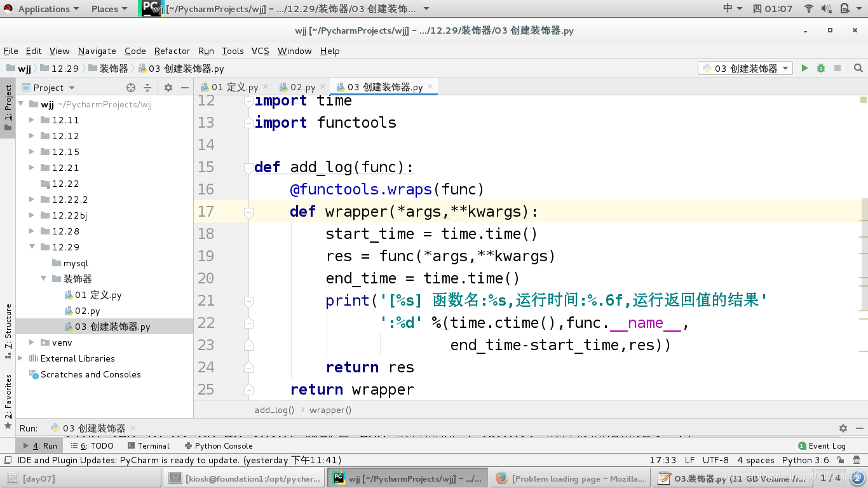Open the Places menu
The image size is (868, 488).
coord(109,9)
